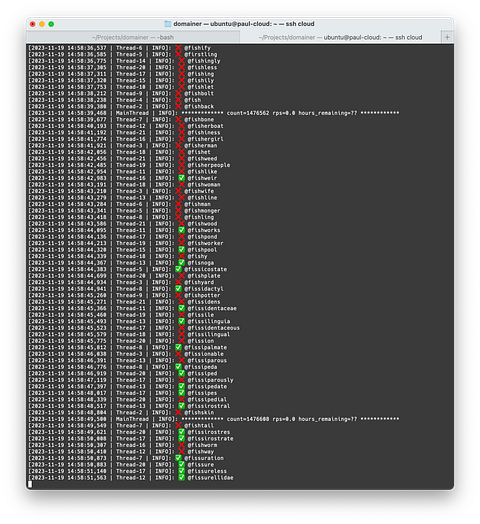Click the green checkmark next to @fishpool
This screenshot has width=480, height=524.
pyautogui.click(x=182, y=250)
